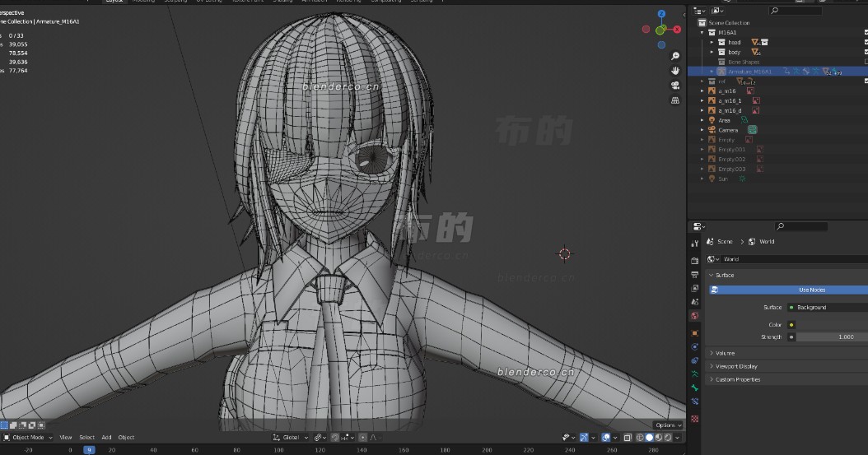The width and height of the screenshot is (868, 455).
Task: Click the Sun light data icon in outliner
Action: tap(742, 179)
